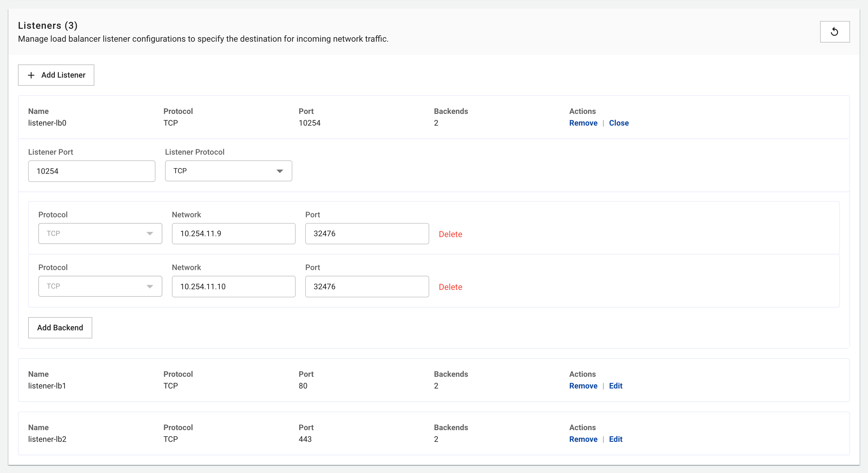Screen dimensions: 868x473
Task: Close the listener-lb0 editor
Action: (x=619, y=123)
